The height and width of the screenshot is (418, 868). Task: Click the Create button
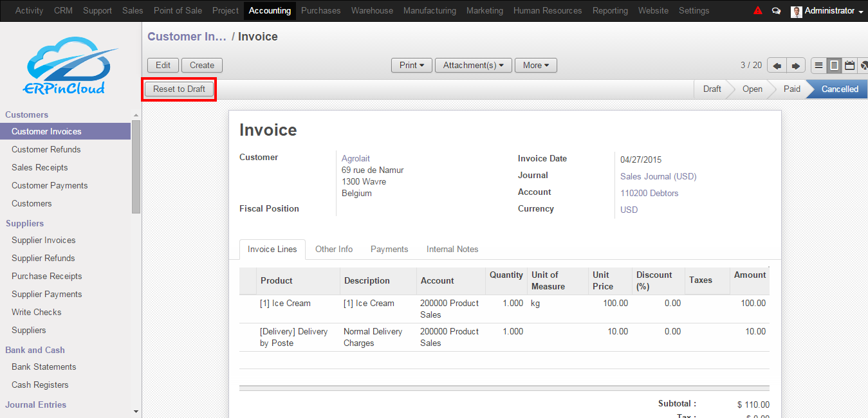(x=202, y=66)
